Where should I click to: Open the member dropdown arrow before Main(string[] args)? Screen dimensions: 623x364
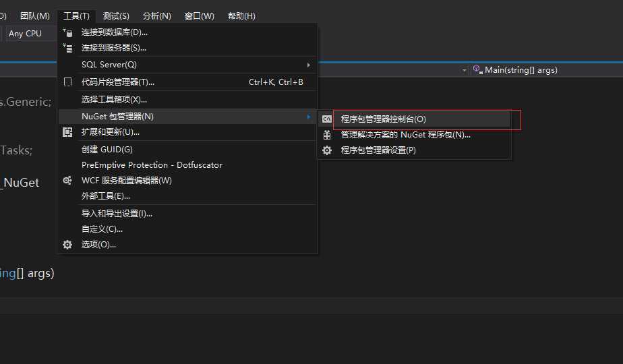tap(464, 70)
